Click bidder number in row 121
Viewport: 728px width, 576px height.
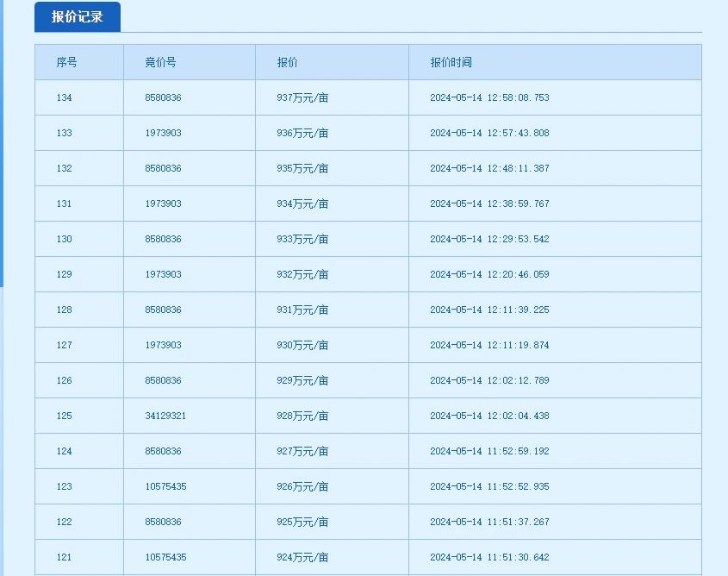coord(165,557)
